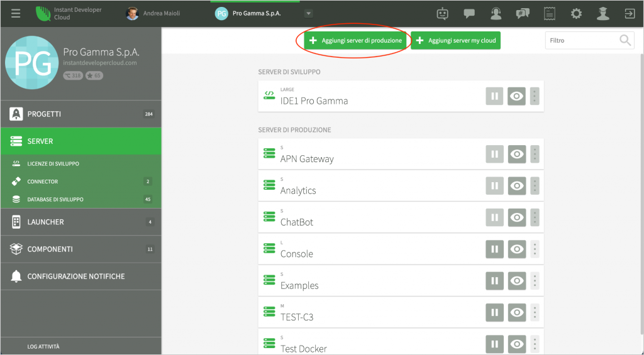Open the chatbot robot icon

tap(442, 14)
